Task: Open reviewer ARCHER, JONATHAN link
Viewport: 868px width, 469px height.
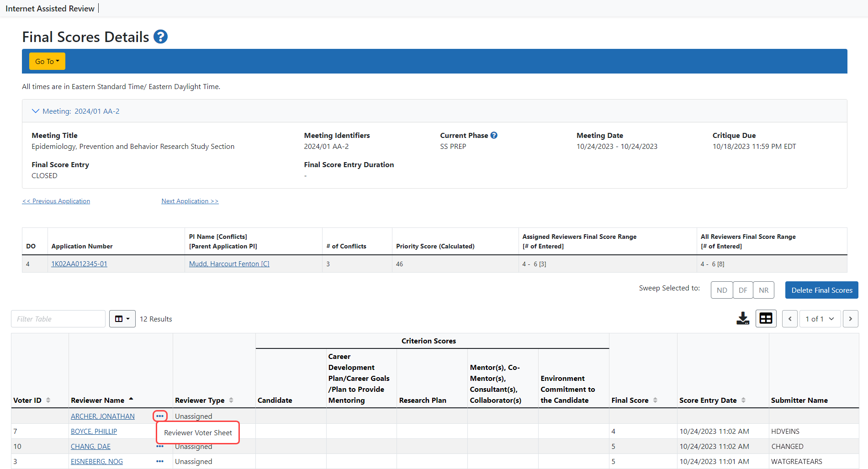Action: (103, 416)
